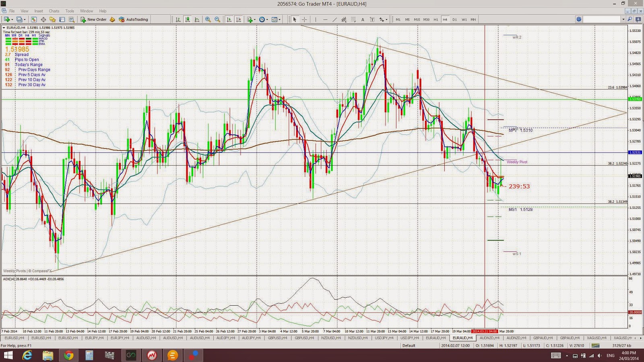Switch chart to Line Chart style
The image size is (644, 362).
[x=197, y=19]
